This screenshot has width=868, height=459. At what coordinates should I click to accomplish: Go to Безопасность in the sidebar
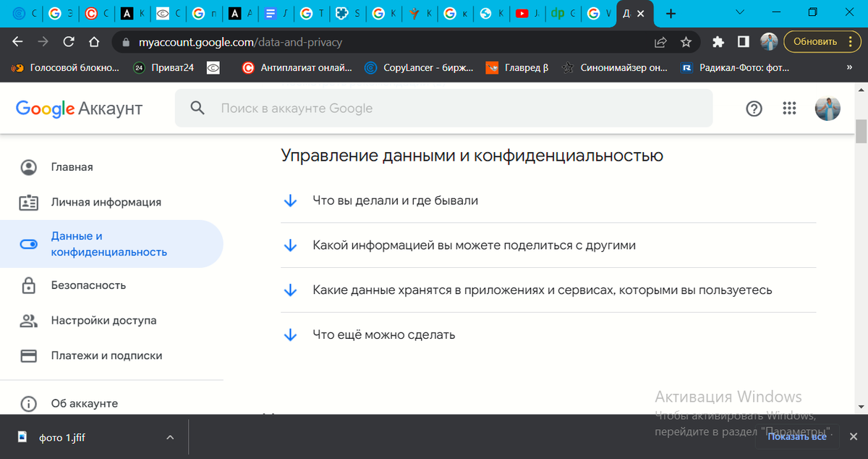(x=88, y=285)
